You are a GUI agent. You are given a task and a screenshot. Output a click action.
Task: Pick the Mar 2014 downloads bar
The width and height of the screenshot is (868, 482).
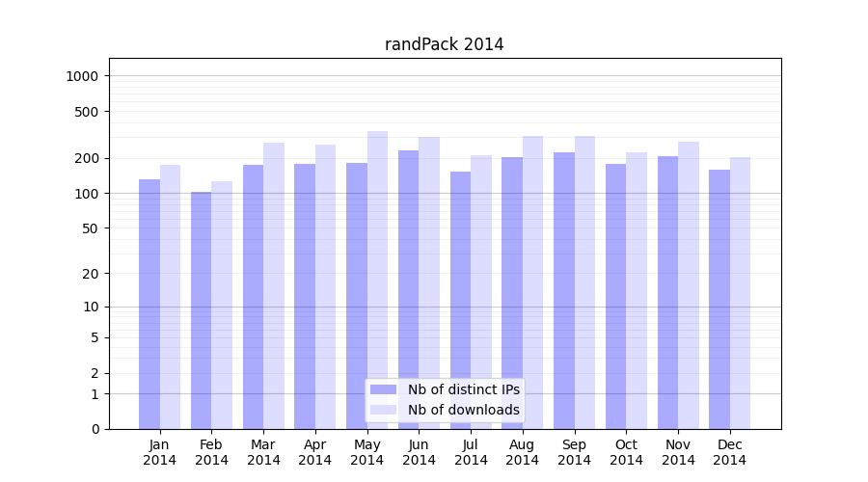tap(274, 285)
